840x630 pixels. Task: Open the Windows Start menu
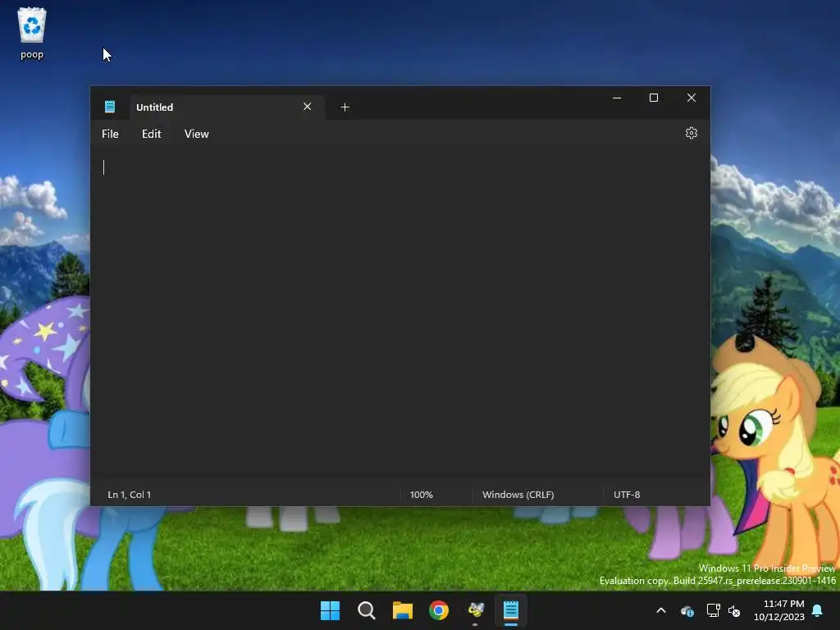tap(330, 610)
